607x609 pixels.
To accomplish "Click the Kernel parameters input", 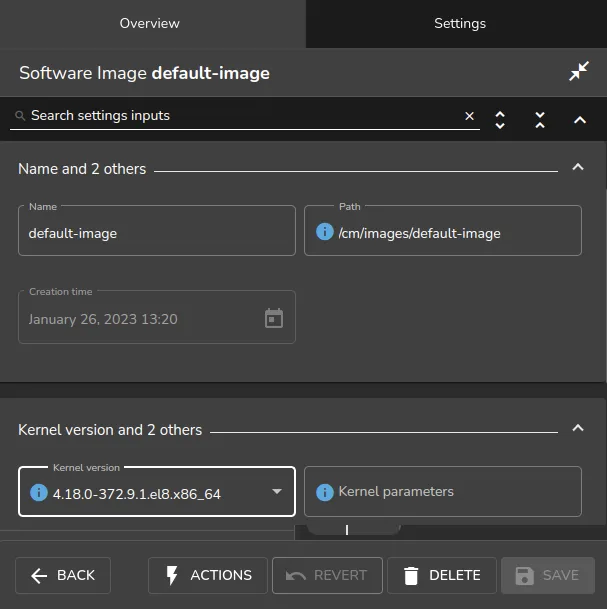I will (x=443, y=491).
